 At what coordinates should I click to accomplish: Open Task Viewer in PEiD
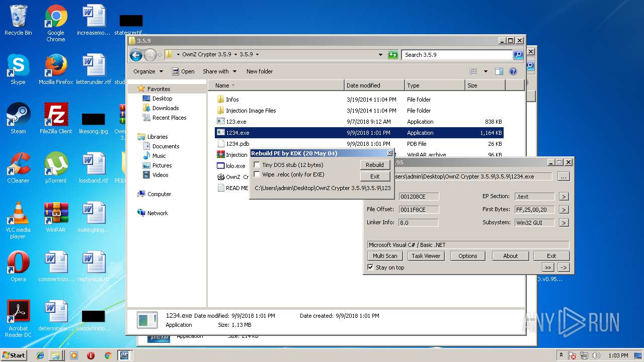click(x=426, y=256)
